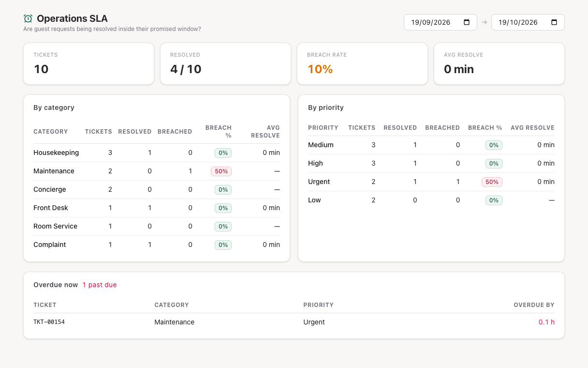Viewport: 588px width, 368px height.
Task: Click the AVG RESOLVE header in By priority
Action: point(532,128)
